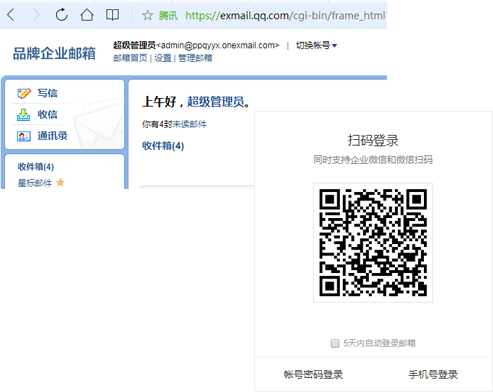493x392 pixels.
Task: Click the compose pencil icon beside 写信
Action: coord(24,93)
